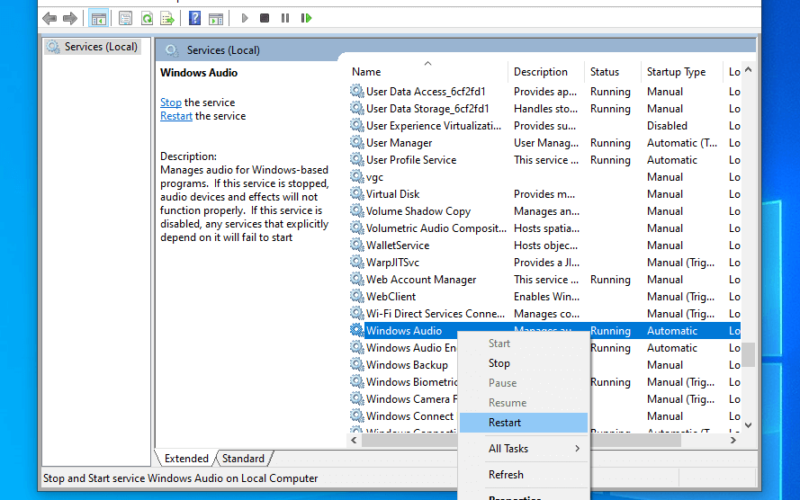Click Automatic startup type of User Profile Service
This screenshot has height=500, width=800.
coord(672,160)
